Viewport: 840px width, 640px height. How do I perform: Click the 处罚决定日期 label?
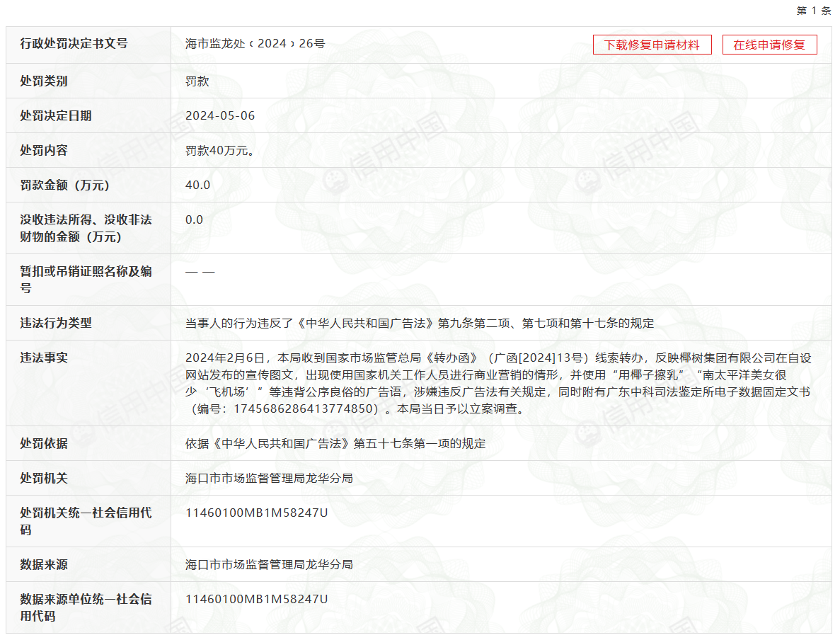(56, 116)
